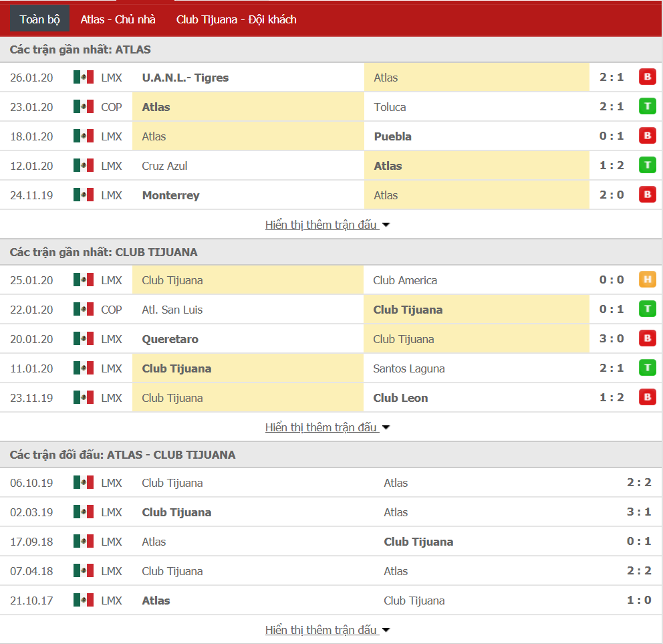Click COP label on 23.01.20 row
Screen dimensions: 663x644
111,107
